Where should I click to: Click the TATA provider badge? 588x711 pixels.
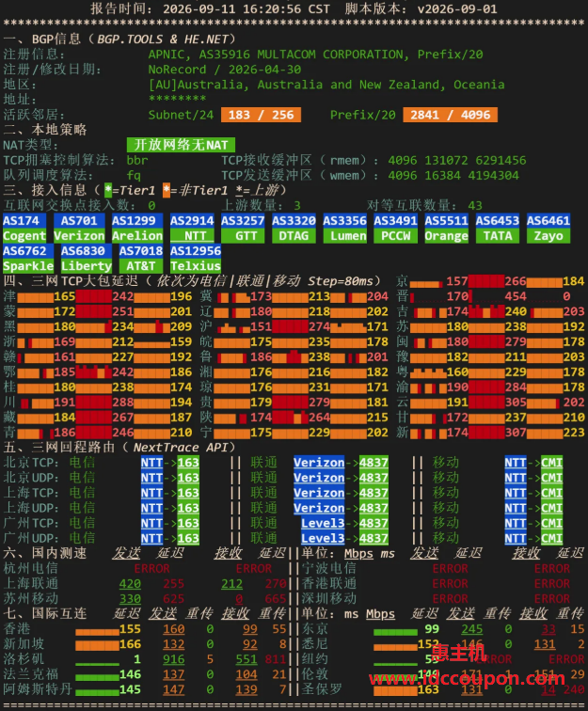click(498, 236)
